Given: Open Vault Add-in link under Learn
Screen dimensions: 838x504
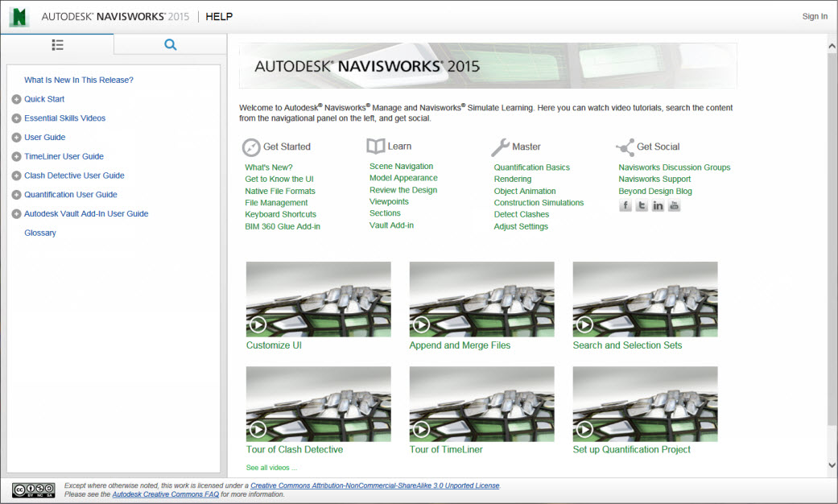Looking at the screenshot, I should pos(392,225).
